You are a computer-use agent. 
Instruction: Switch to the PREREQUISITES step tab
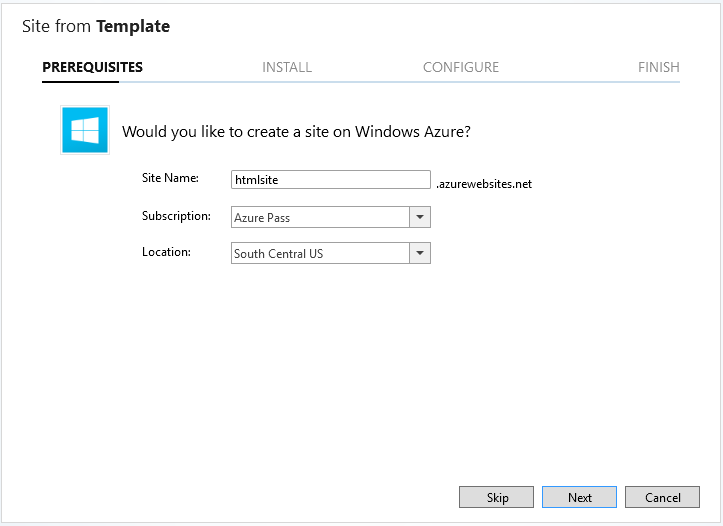tap(92, 67)
